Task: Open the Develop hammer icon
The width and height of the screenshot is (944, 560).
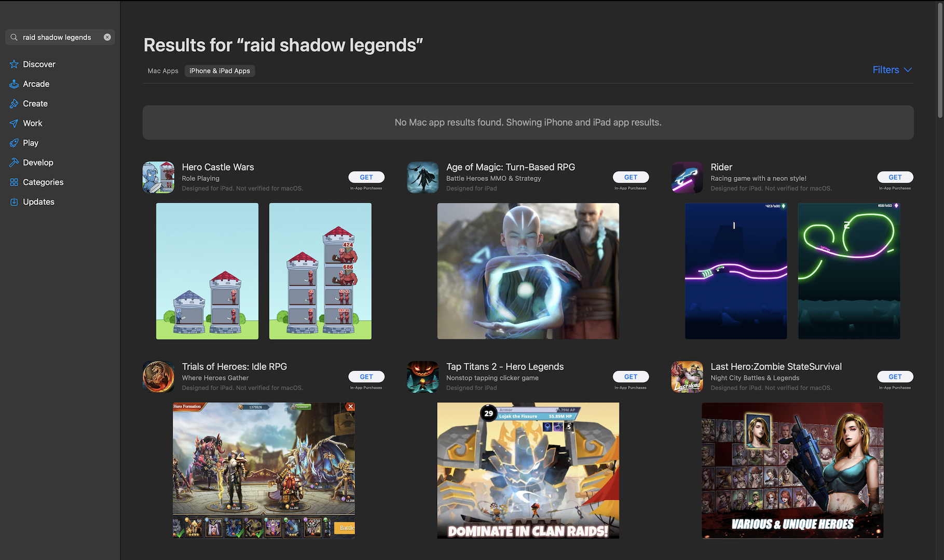Action: pos(14,163)
